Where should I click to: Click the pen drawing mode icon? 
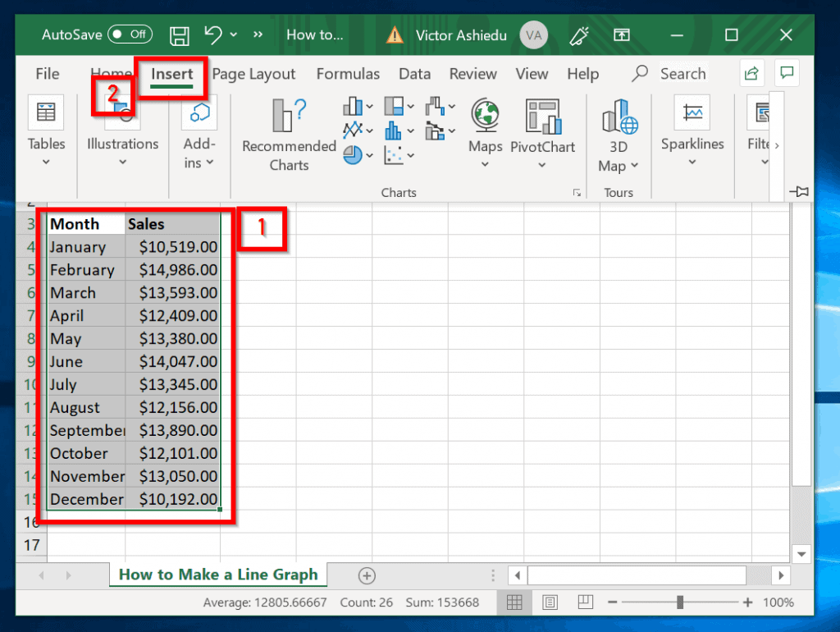pos(578,35)
